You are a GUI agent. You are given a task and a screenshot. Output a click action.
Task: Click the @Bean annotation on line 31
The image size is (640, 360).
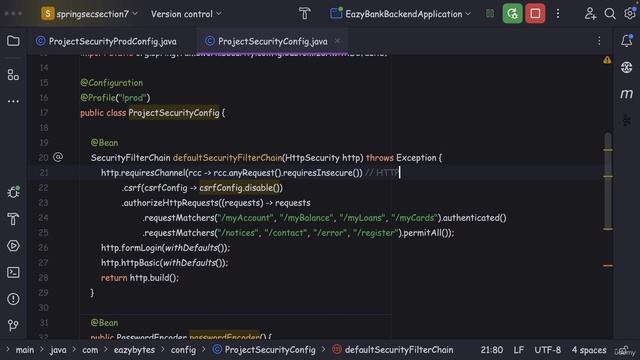104,322
